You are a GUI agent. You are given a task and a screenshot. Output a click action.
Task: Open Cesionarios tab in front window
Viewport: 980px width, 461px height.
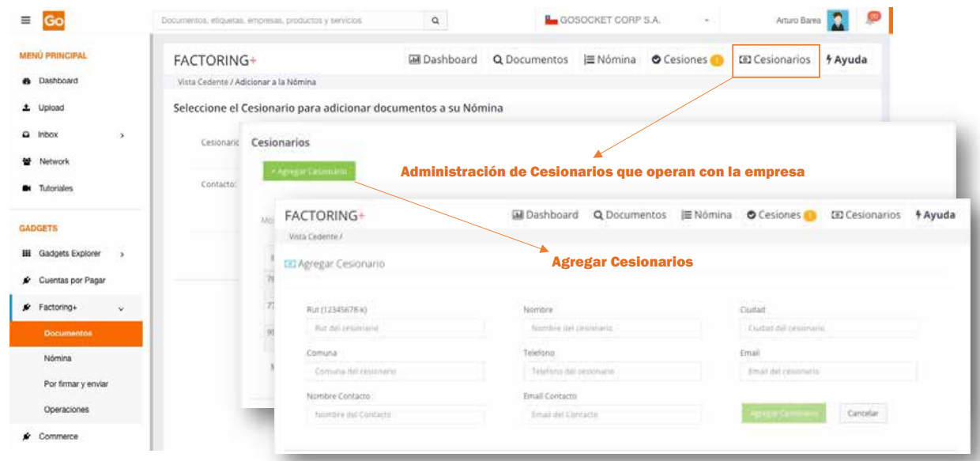tap(865, 215)
